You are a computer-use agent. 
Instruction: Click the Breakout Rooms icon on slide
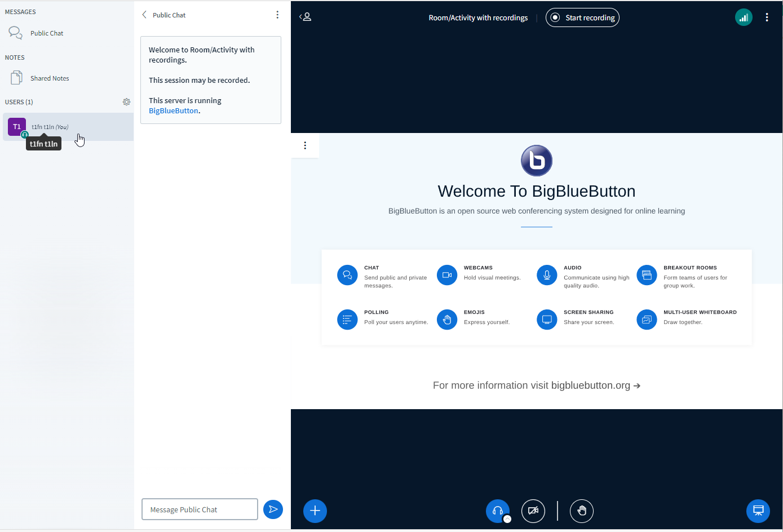point(647,275)
